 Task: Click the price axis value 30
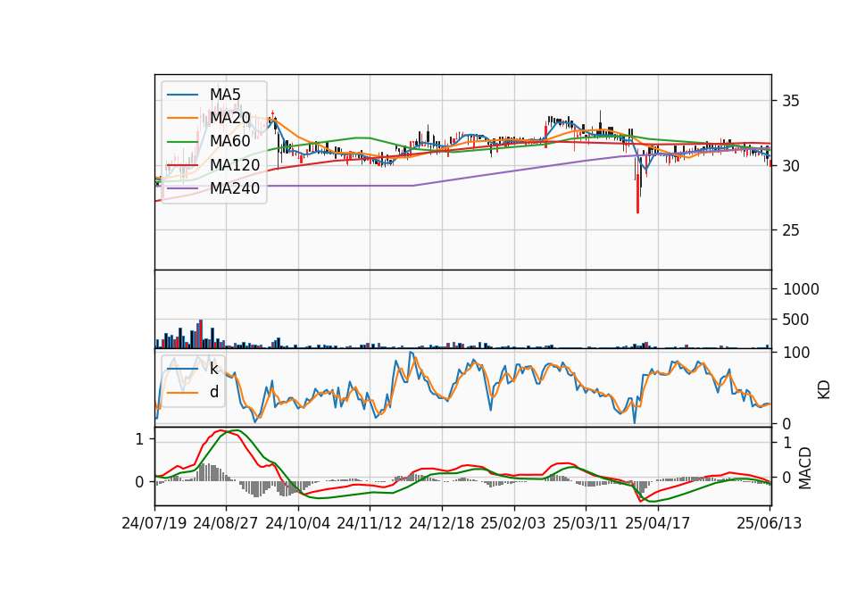[x=791, y=166]
